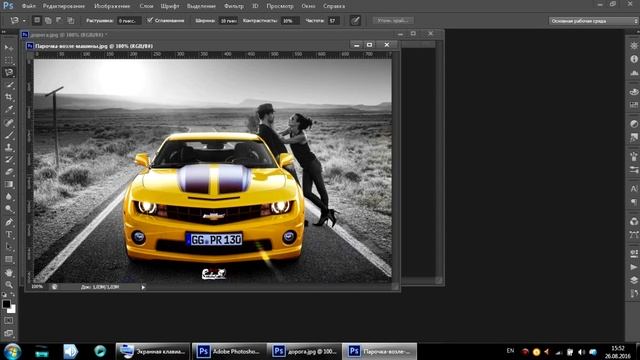Select the Zoom tool
Screen dimensions: 640x360
coord(9,284)
